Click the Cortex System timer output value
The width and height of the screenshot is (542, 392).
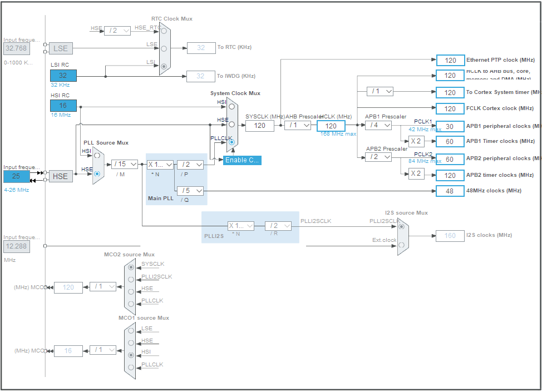(450, 92)
